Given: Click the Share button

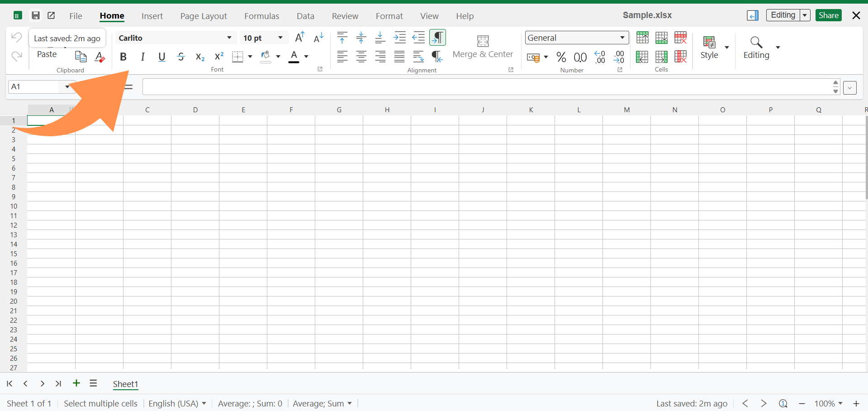Looking at the screenshot, I should (828, 15).
